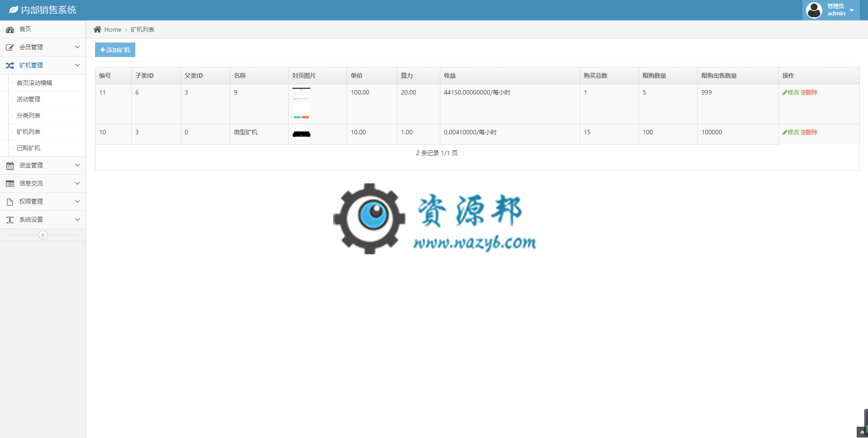Click 修改 for 微型矿机 row
This screenshot has height=438, width=868.
coord(791,132)
